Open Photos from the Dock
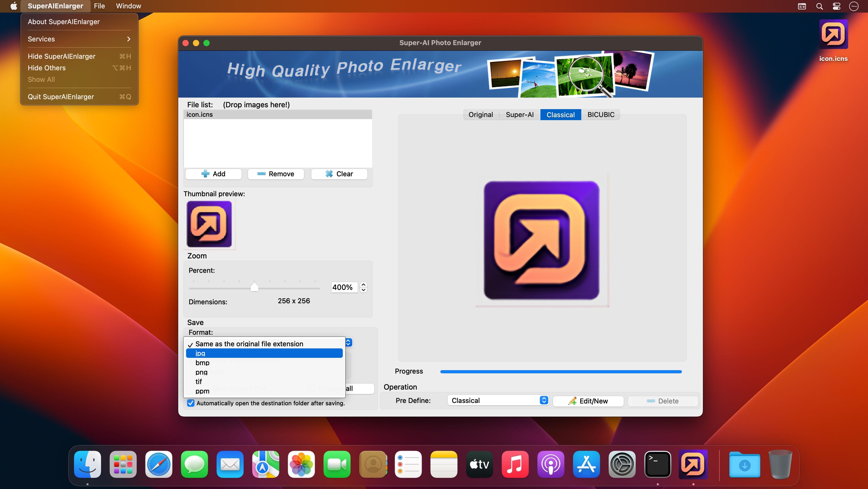 pos(301,464)
